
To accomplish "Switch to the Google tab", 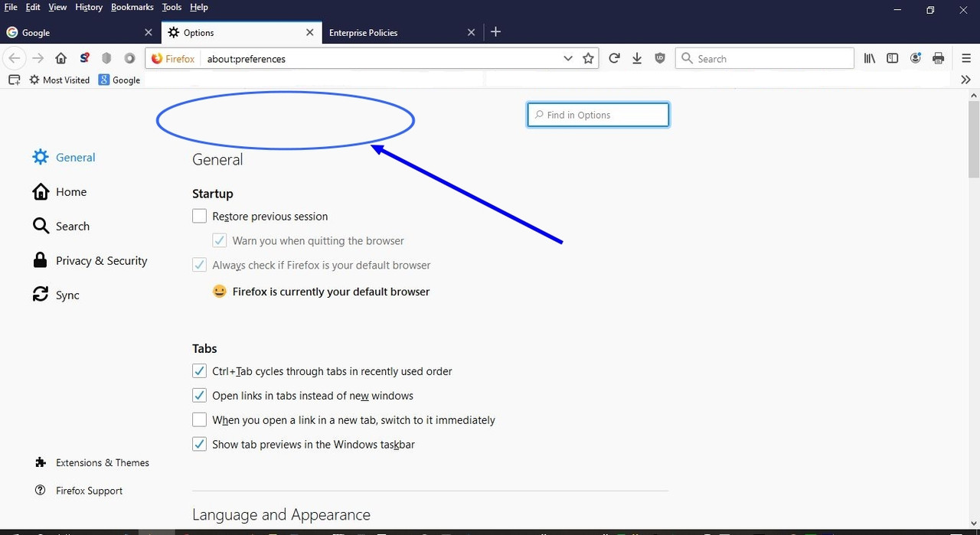I will coord(80,32).
